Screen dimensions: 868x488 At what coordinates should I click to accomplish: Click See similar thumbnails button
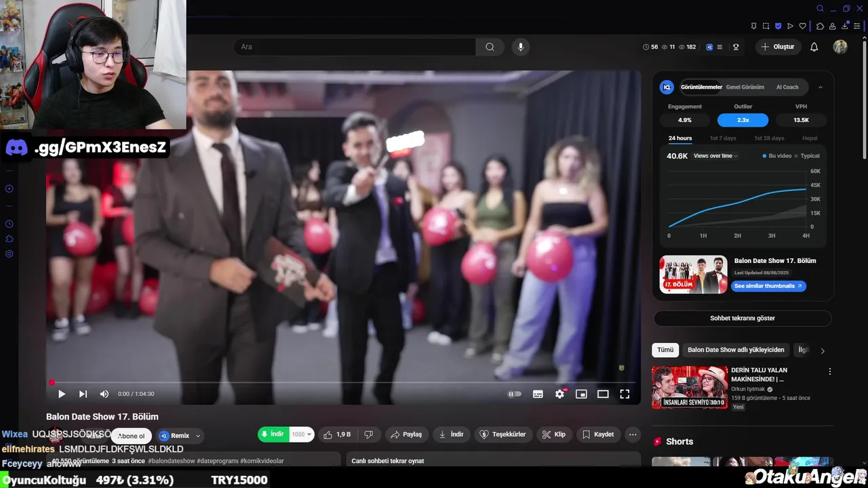769,286
